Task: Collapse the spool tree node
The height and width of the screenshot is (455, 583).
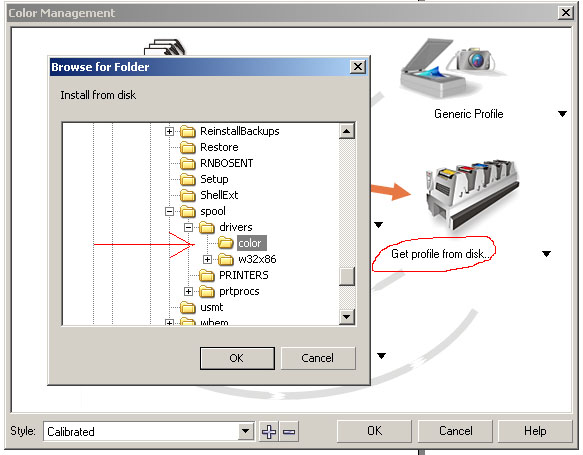Action: 169,211
